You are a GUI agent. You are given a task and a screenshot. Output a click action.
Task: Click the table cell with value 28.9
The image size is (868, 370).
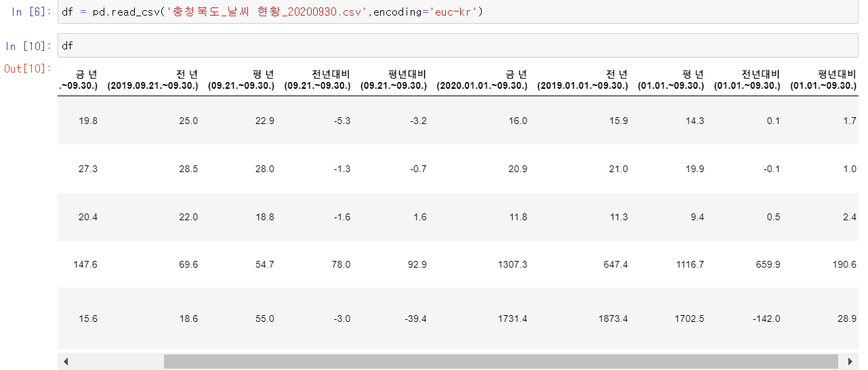(x=847, y=318)
